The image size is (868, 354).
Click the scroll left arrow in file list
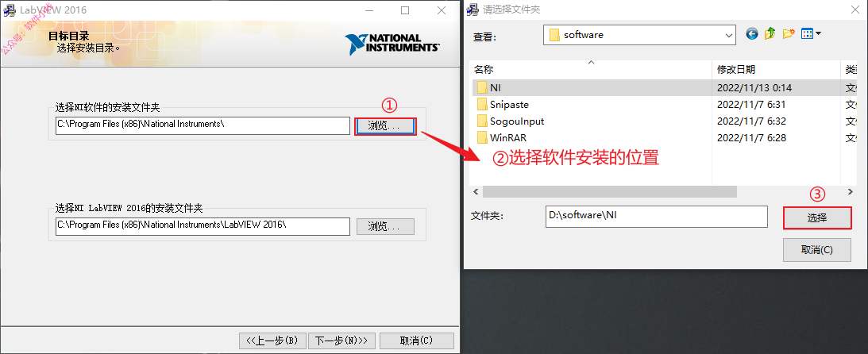tap(476, 191)
